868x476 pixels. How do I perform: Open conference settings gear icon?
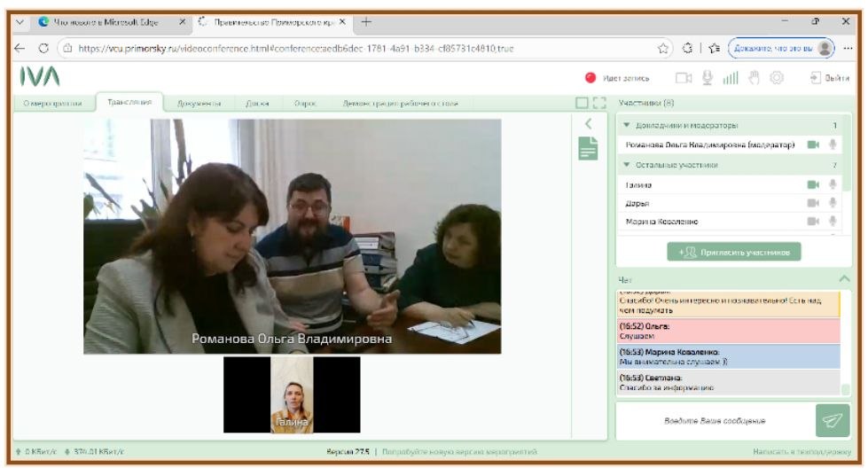click(x=776, y=78)
